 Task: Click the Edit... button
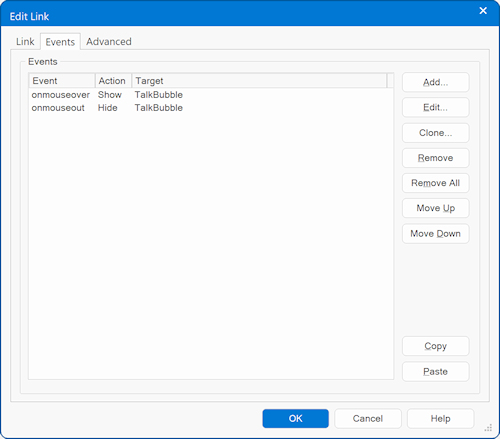pyautogui.click(x=435, y=107)
